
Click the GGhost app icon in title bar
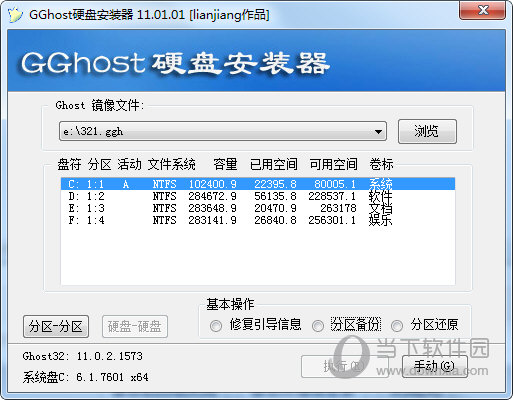[x=14, y=15]
